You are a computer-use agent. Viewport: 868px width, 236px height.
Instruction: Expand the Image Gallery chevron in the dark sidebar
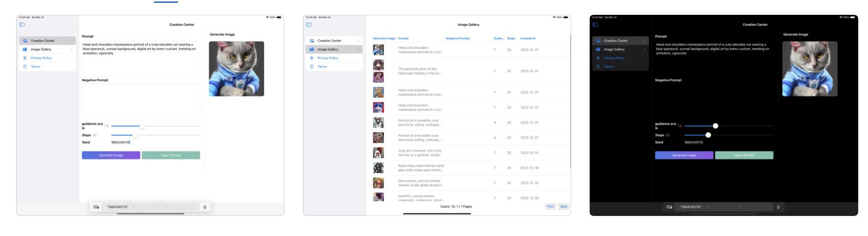click(645, 49)
